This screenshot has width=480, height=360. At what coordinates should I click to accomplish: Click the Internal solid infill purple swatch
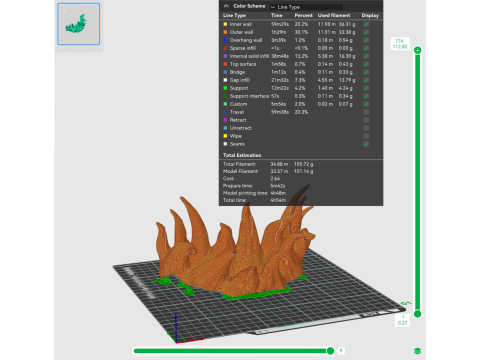[225, 56]
